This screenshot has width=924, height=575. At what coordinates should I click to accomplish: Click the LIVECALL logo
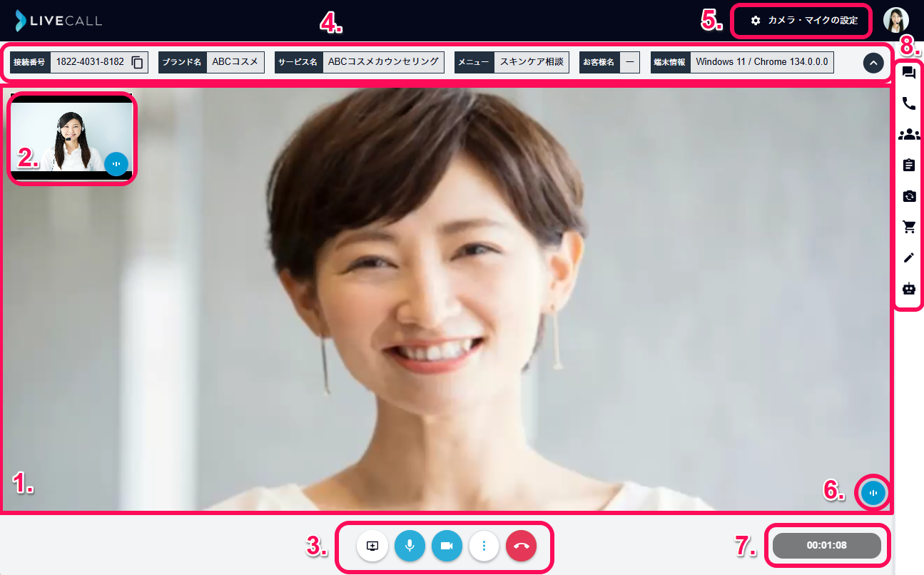[x=59, y=21]
